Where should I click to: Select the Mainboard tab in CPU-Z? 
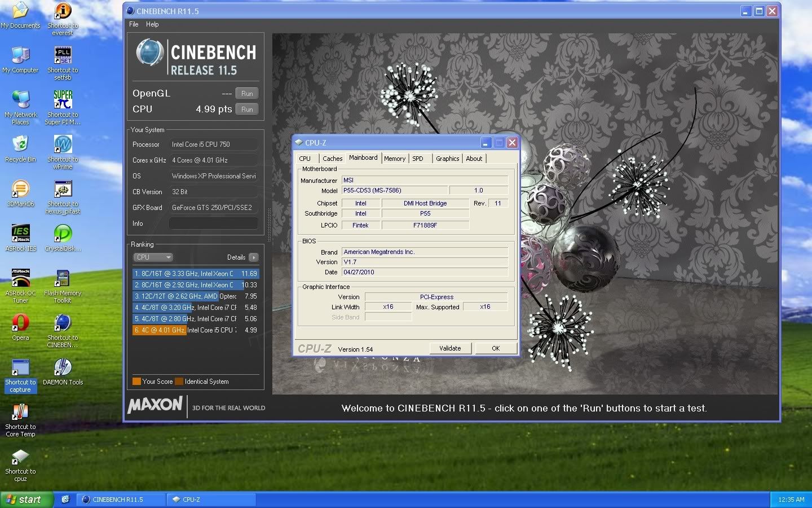[x=363, y=157]
